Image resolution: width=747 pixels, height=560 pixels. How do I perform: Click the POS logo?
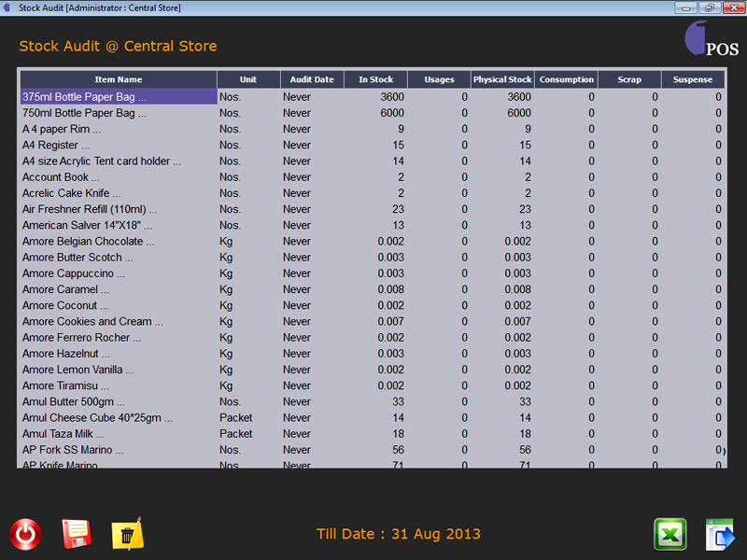(712, 40)
